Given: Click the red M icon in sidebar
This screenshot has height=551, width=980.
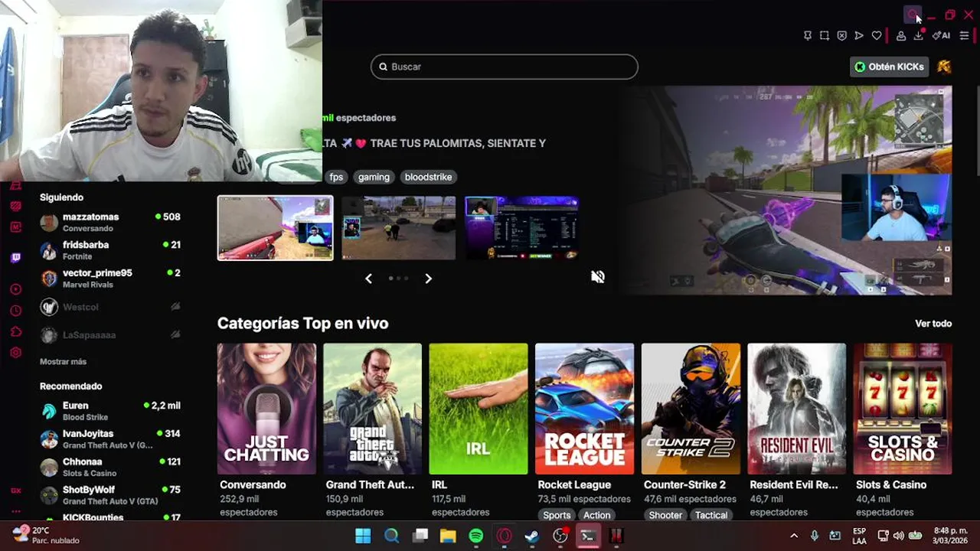Looking at the screenshot, I should 16,227.
